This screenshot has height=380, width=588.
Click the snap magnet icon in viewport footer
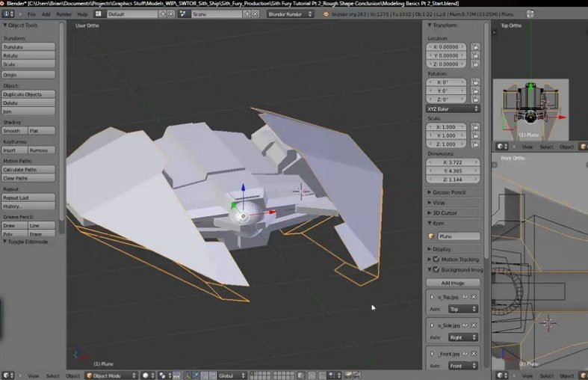(x=324, y=375)
